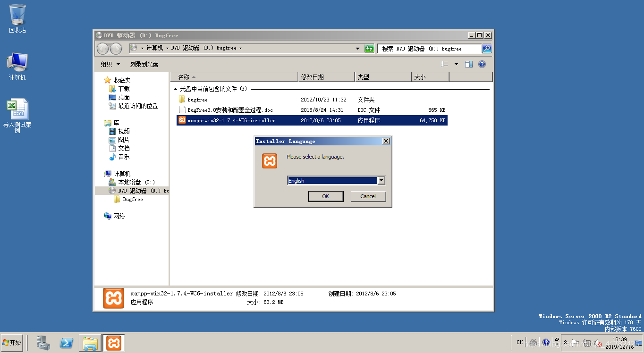This screenshot has width=644, height=353.
Task: Click the DVD 驱动器 (D:) Bugfree breadcrumb
Action: pos(204,48)
